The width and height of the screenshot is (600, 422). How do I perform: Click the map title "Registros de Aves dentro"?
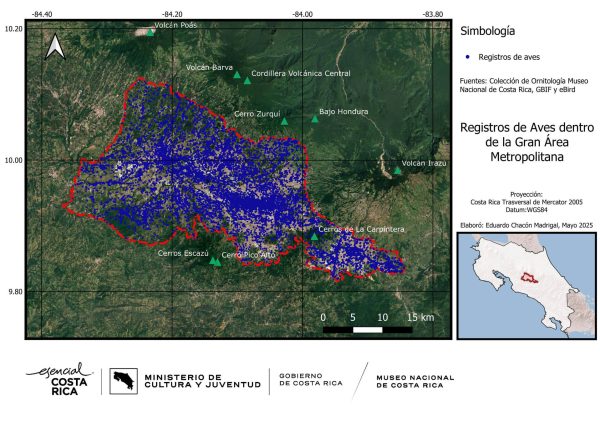(527, 127)
